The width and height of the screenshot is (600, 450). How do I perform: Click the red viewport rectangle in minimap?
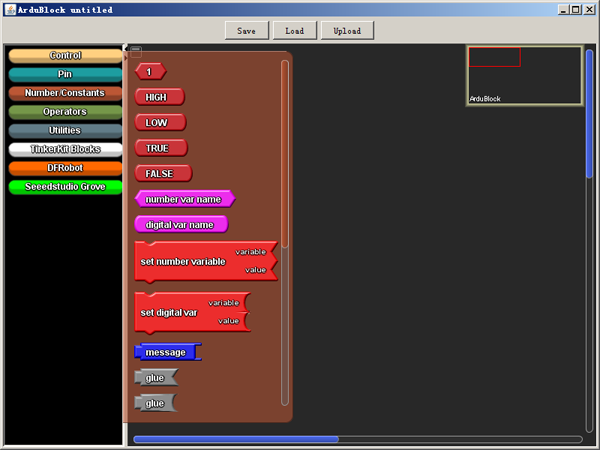pos(494,57)
